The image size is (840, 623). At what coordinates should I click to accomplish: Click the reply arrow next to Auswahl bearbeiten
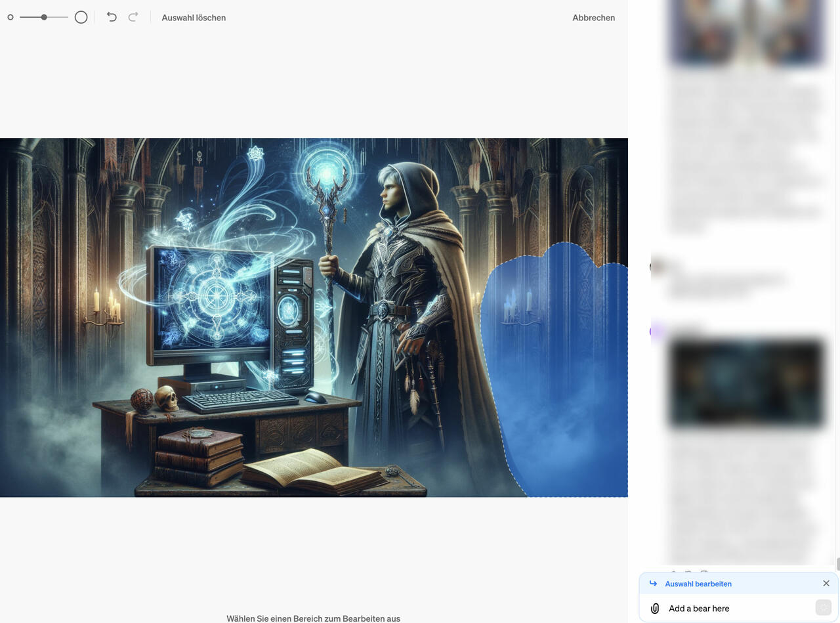click(653, 584)
